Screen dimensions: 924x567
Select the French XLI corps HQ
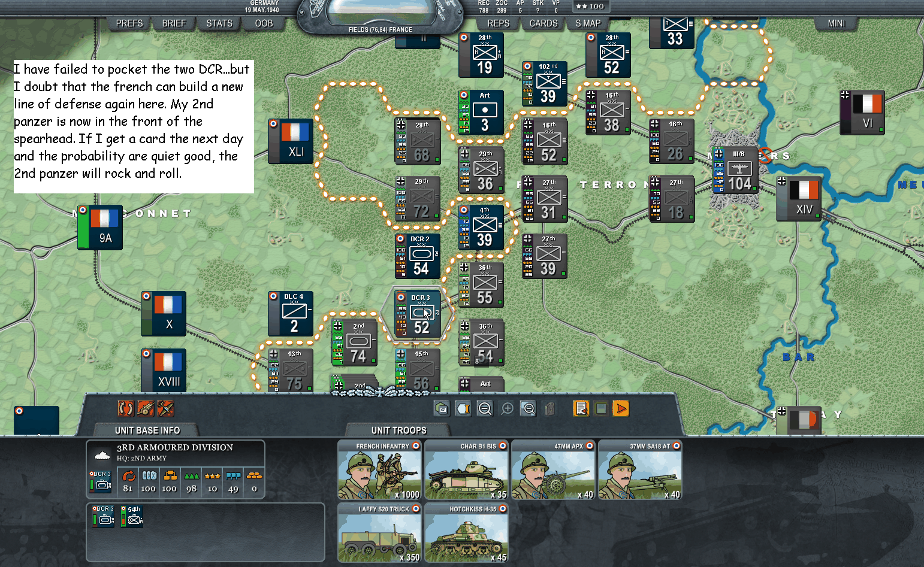coord(291,141)
